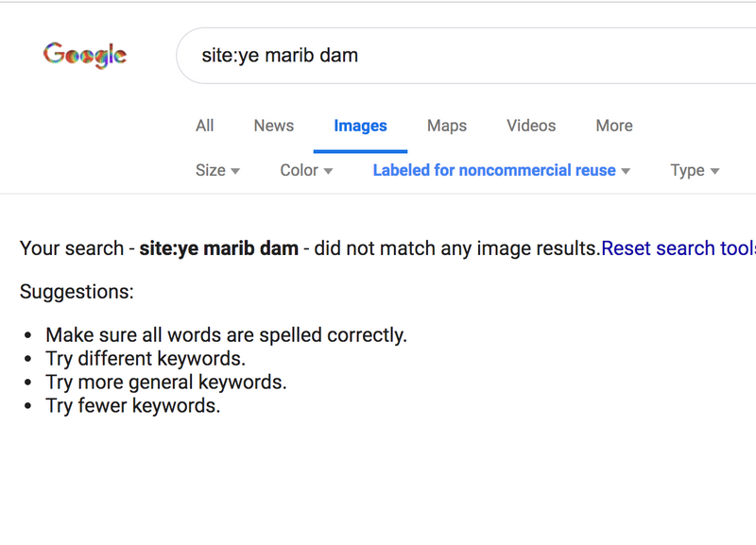Open the Labeled for noncommercial reuse dropdown
The width and height of the screenshot is (756, 545).
click(502, 171)
